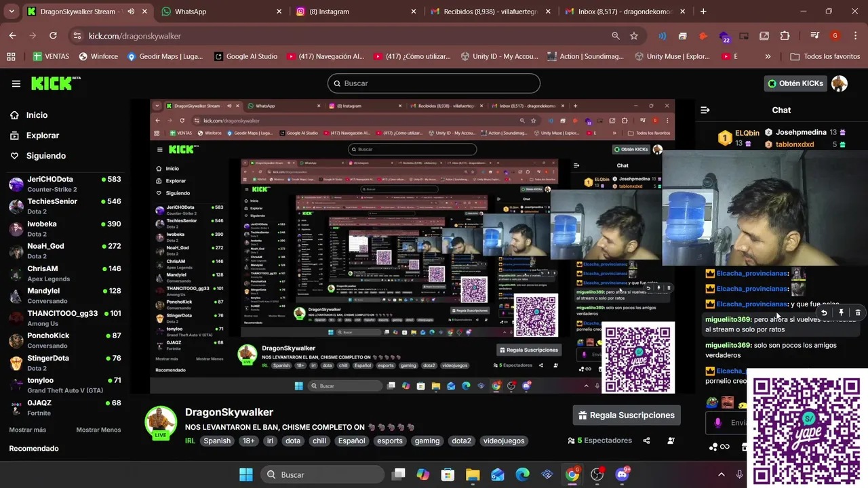Click Mostrar más in the sidebar
The width and height of the screenshot is (868, 488).
click(28, 430)
